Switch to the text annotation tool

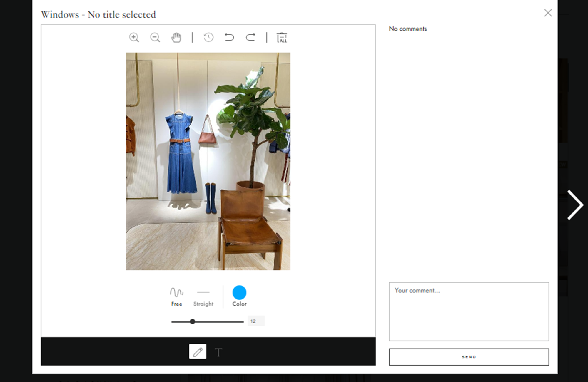[219, 351]
